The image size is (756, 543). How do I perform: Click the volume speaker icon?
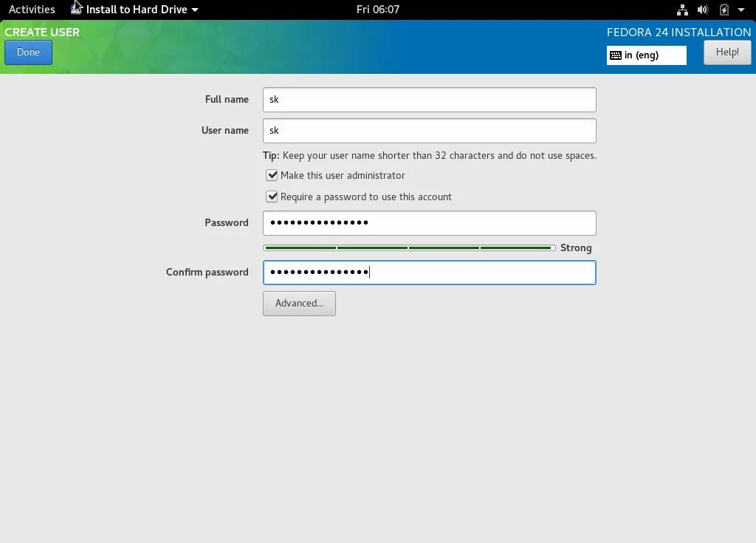point(703,9)
